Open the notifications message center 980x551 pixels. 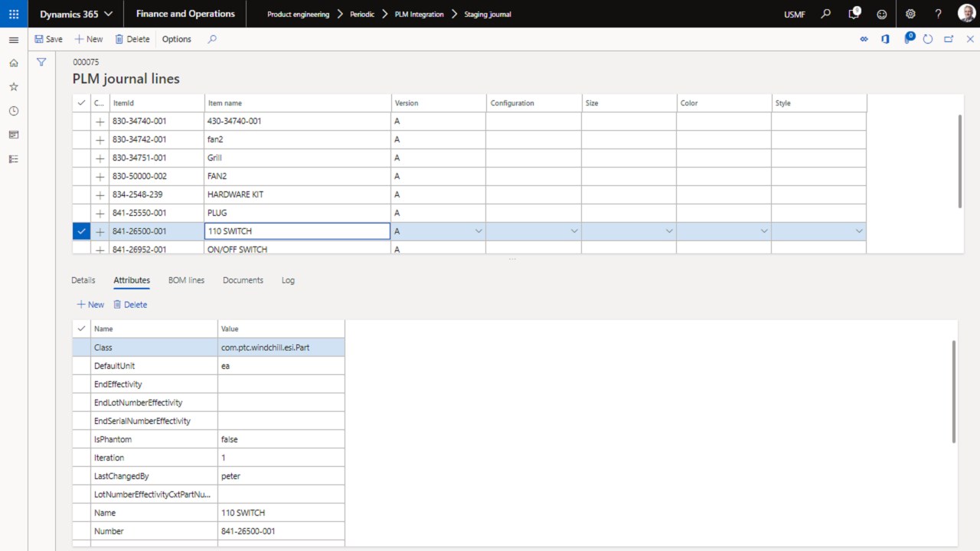854,14
